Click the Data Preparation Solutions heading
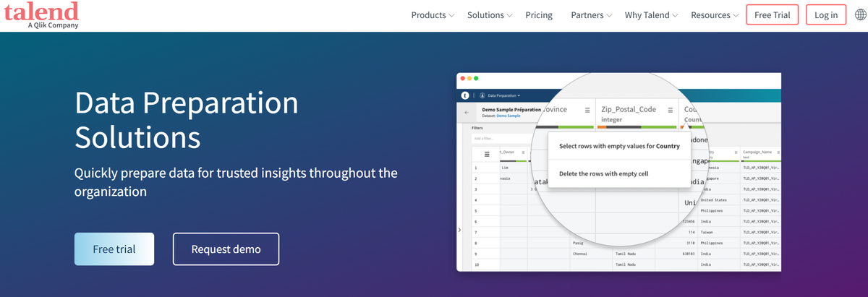Viewport: 868px width, 297px height. (187, 119)
